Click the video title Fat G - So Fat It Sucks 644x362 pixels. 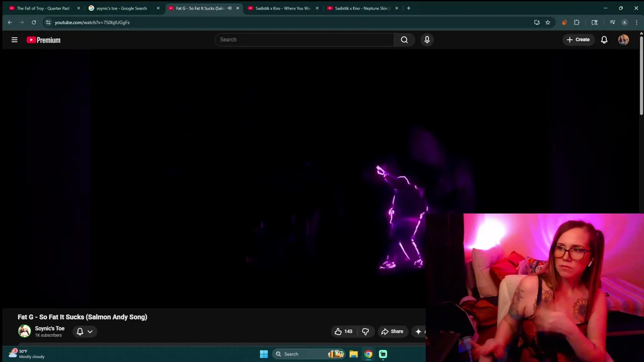[x=83, y=317]
